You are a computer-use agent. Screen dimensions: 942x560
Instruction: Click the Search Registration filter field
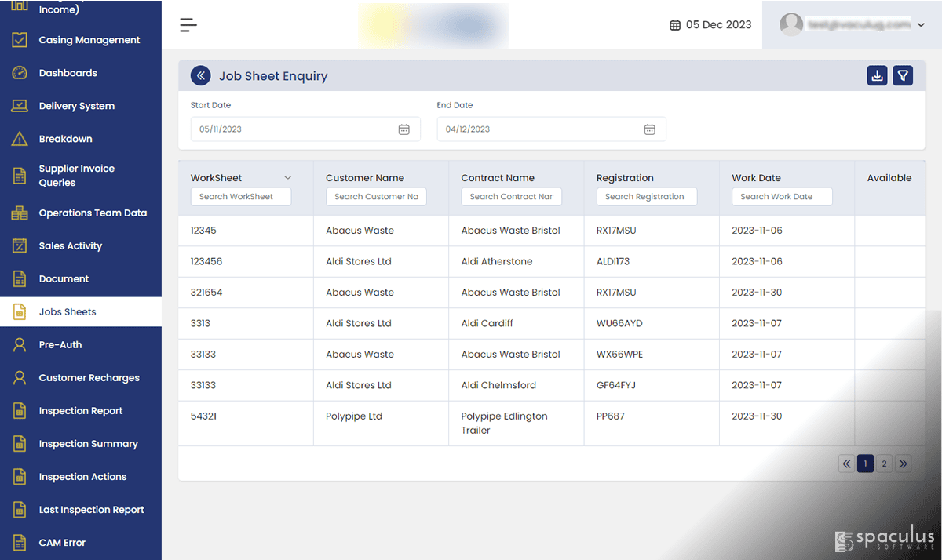tap(647, 197)
